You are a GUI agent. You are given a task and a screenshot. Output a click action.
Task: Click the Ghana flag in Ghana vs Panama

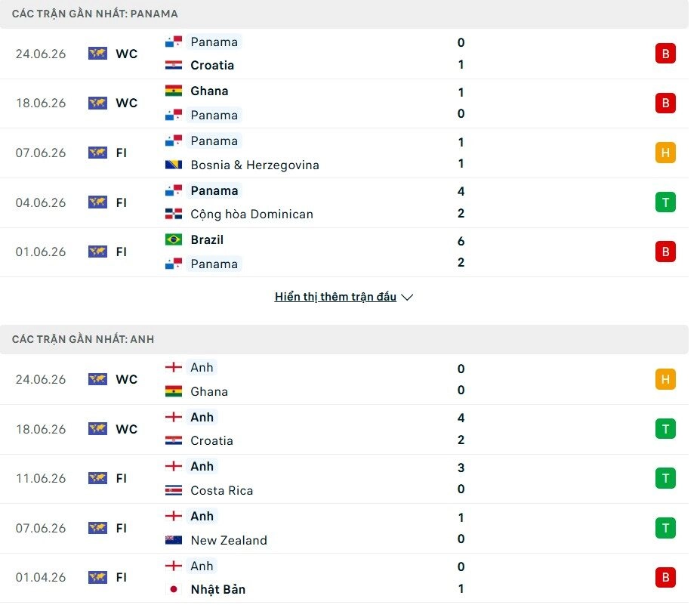173,91
